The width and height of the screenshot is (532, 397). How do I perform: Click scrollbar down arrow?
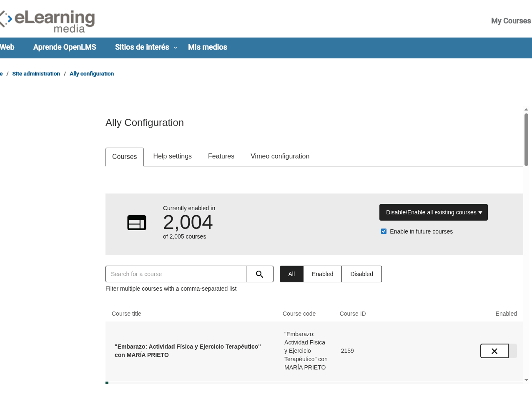click(526, 380)
